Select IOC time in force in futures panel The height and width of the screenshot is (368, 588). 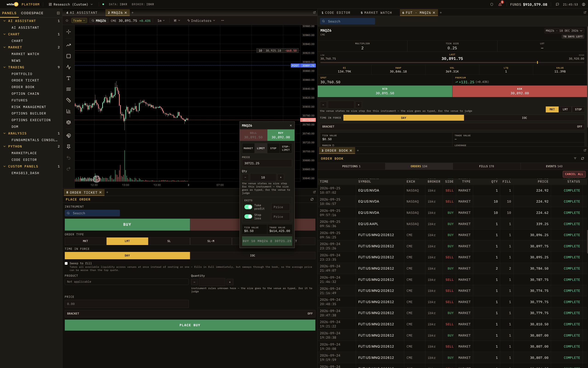pos(524,118)
